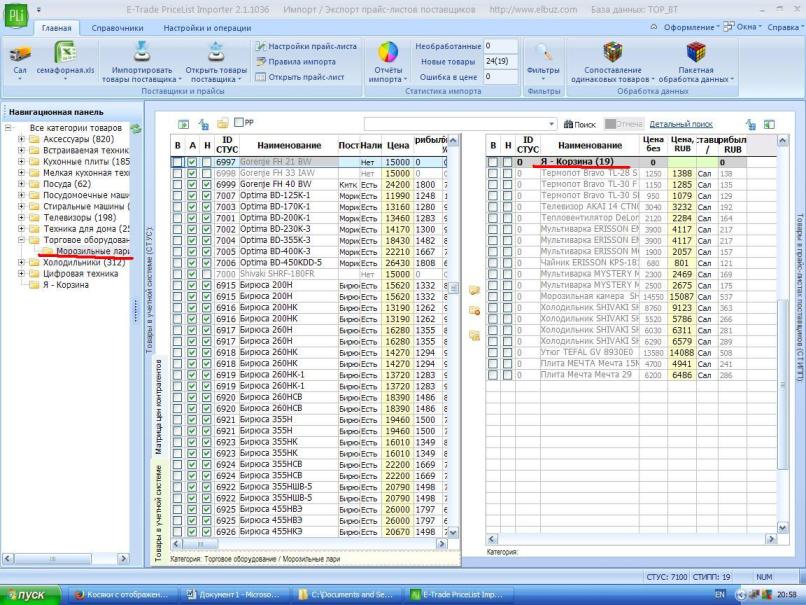806x605 pixels.
Task: Expand the Аксессуары (820) category
Action: (x=21, y=139)
